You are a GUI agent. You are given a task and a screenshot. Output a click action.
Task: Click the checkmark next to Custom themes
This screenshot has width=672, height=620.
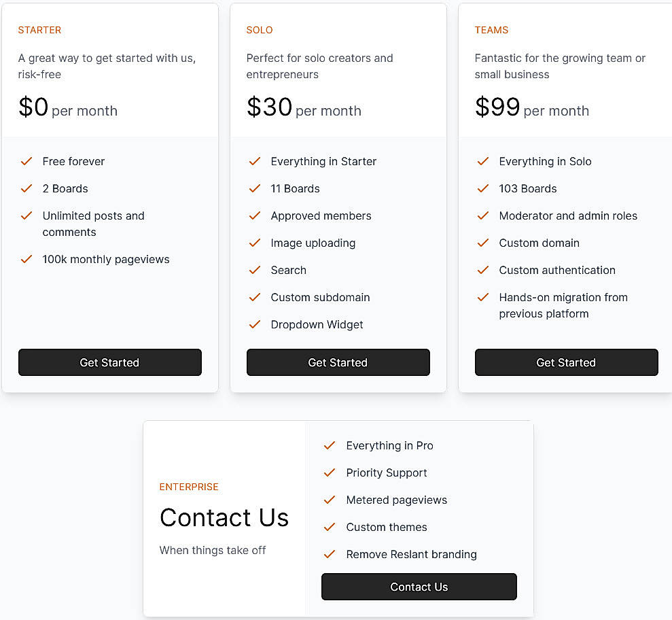pos(330,527)
